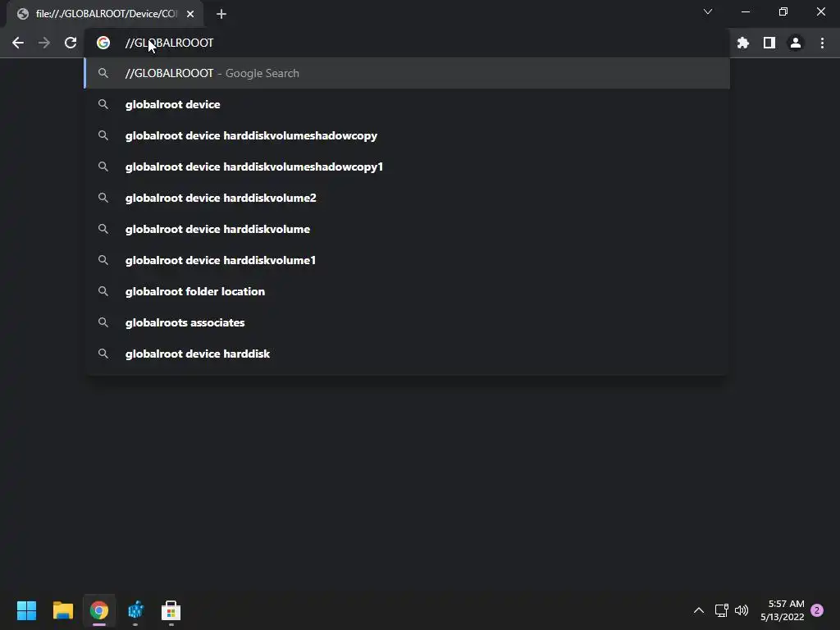Click the volume speaker tray icon
Screen dimensions: 840x630
(x=742, y=610)
